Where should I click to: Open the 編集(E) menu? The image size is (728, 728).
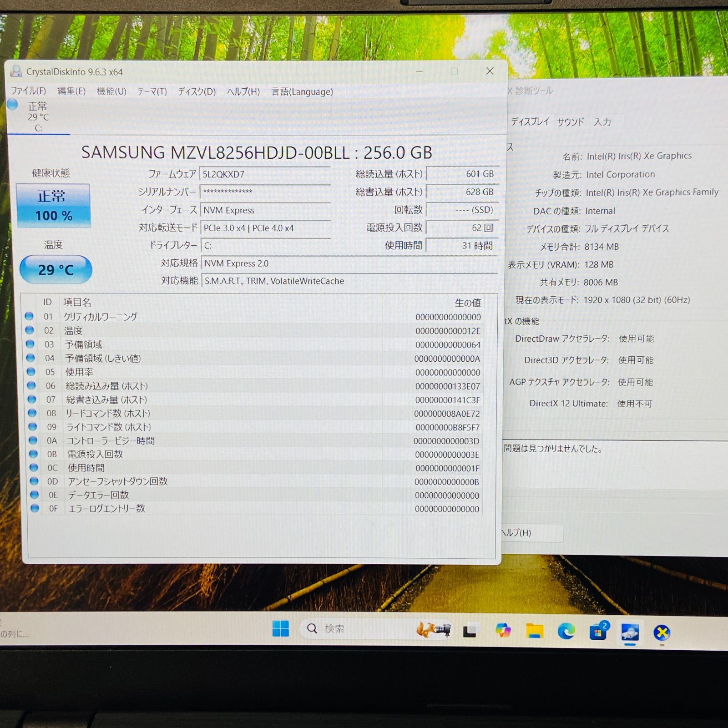point(71,91)
